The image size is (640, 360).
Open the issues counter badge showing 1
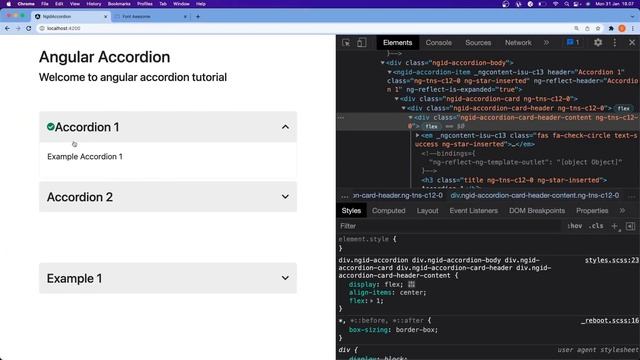click(573, 42)
